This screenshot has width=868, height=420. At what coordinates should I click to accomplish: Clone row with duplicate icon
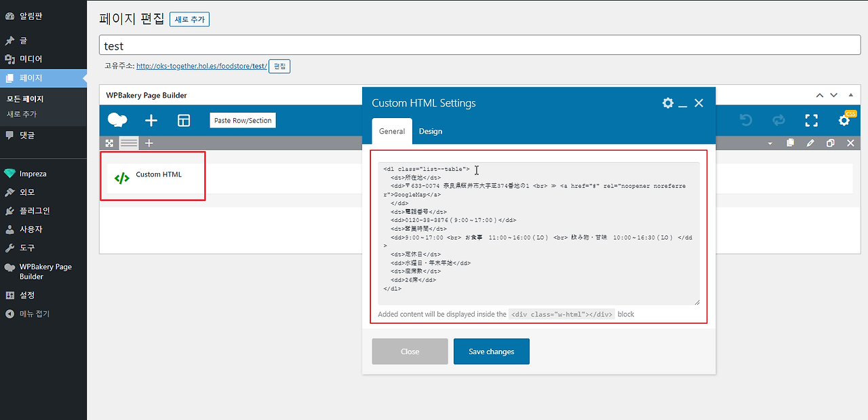pyautogui.click(x=831, y=143)
